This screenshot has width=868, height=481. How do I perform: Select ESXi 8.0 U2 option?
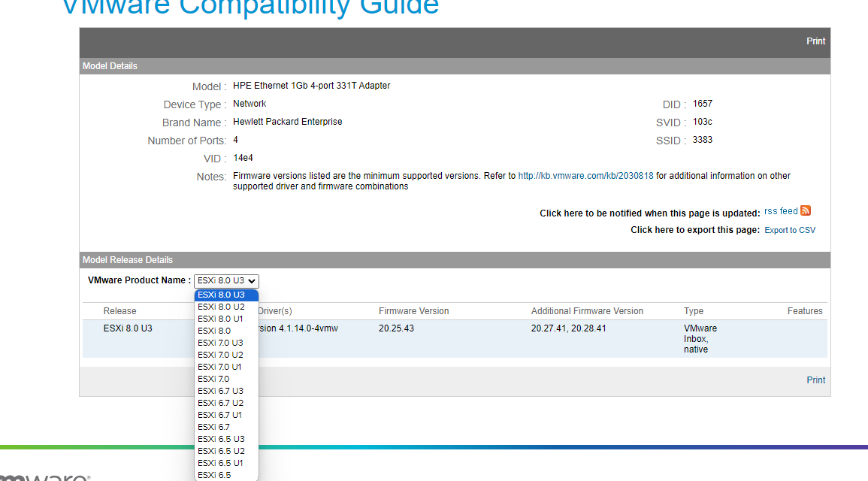pos(226,307)
